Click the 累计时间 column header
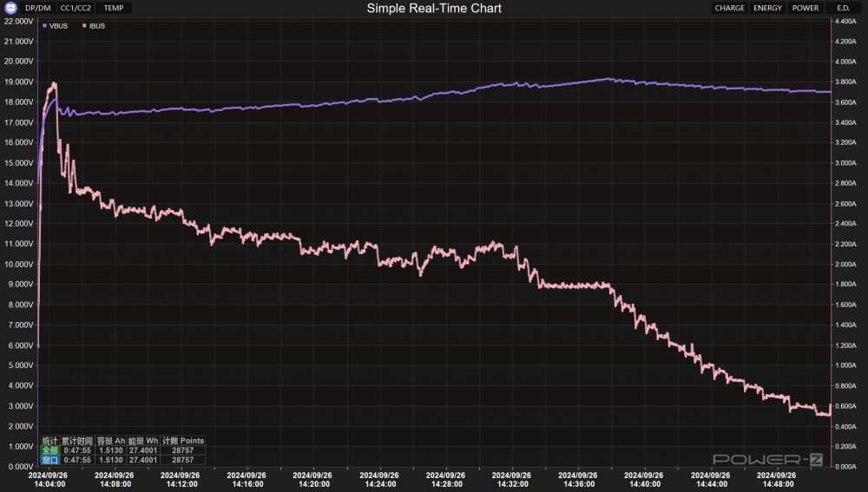Screen dimensions: 868x492 click(77, 441)
